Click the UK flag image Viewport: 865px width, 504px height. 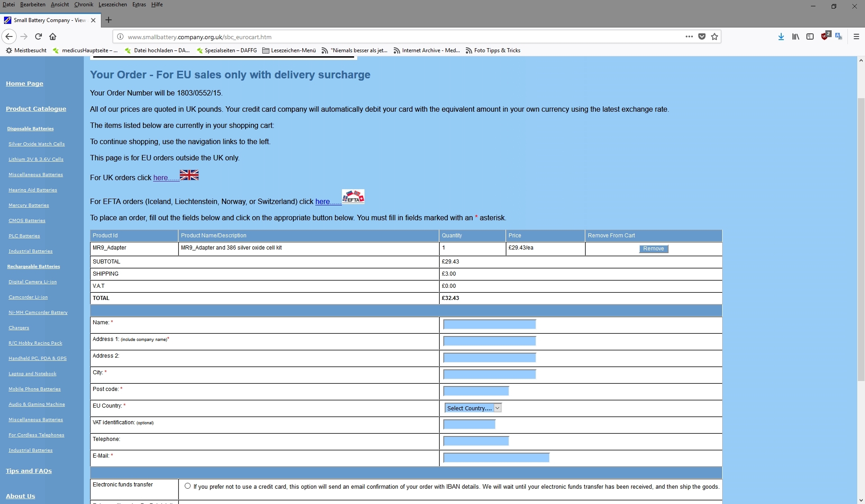tap(189, 175)
